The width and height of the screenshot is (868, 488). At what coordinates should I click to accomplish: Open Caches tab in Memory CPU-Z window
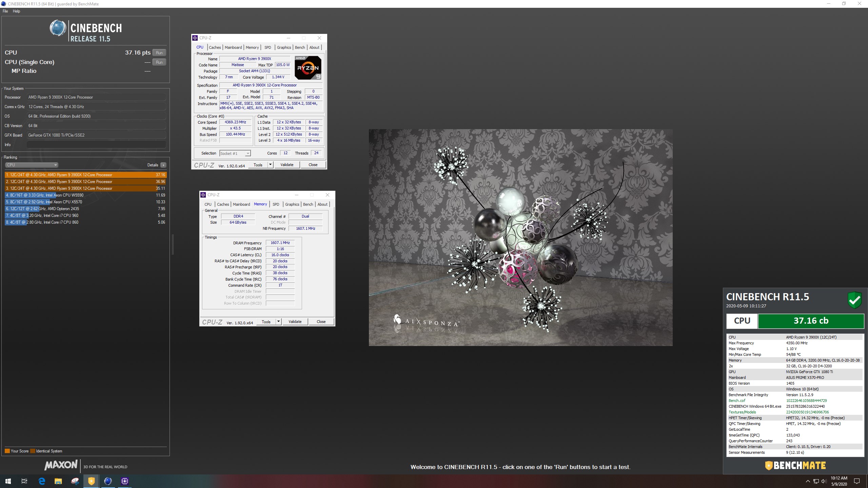(x=223, y=204)
